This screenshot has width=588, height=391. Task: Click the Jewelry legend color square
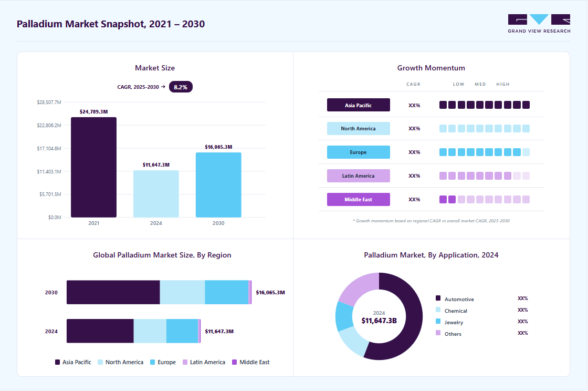438,322
